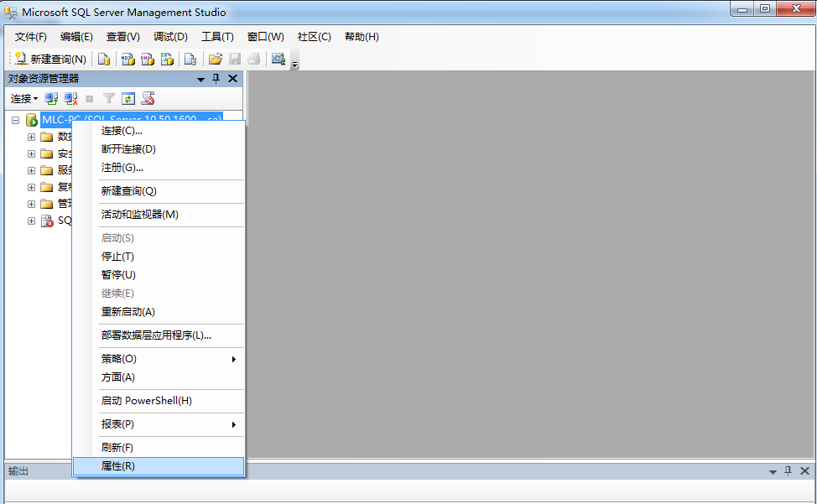Toggle the auto-hide pin of Object Explorer
Viewport: 817px width, 504px height.
coord(216,79)
